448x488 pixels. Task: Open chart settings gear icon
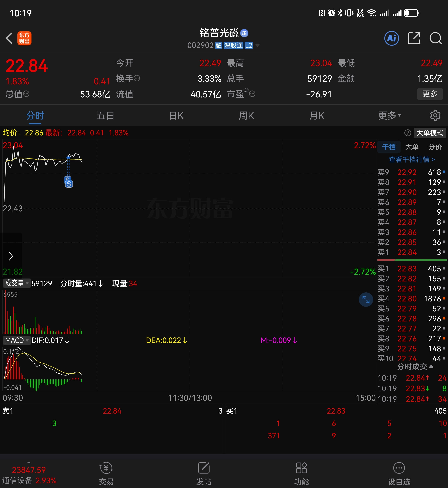tap(435, 115)
